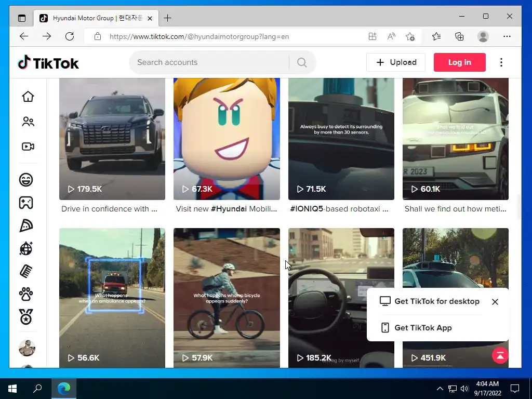View site information lock icon

click(x=98, y=36)
